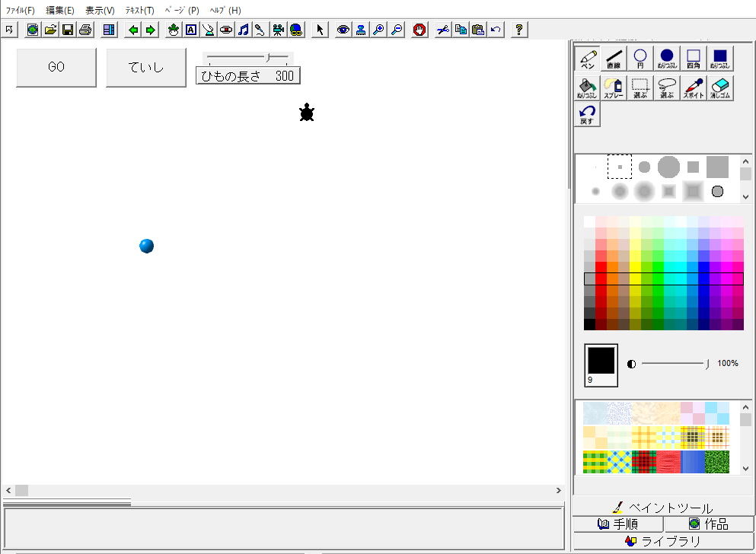Click the red stop hand icon in toolbar

pos(419,30)
